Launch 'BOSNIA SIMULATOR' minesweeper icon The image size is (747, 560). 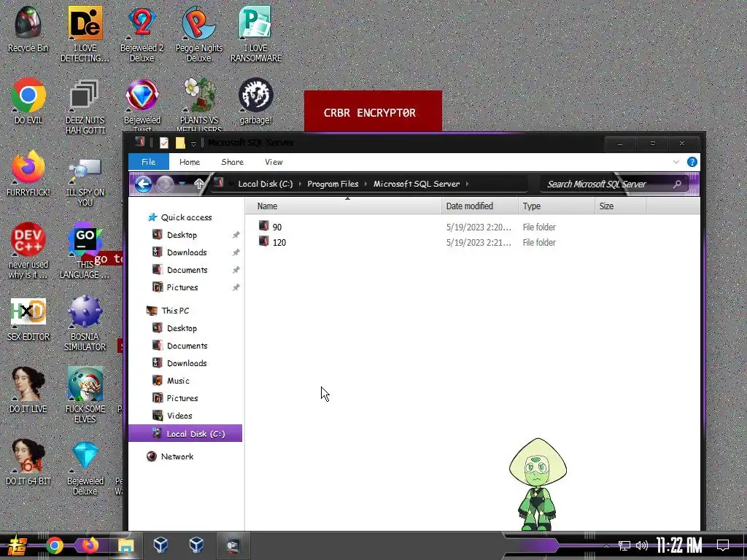[85, 323]
